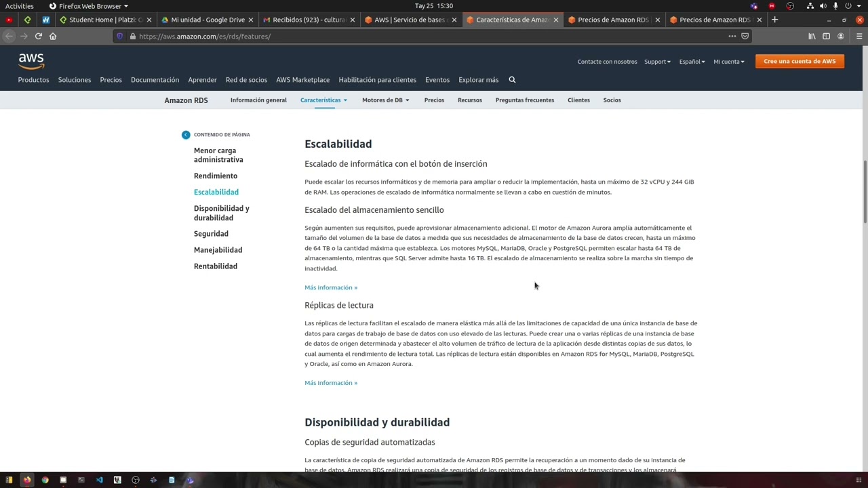Viewport: 868px width, 488px height.
Task: Open AWS Marketplace from the top navigation
Action: click(302, 80)
